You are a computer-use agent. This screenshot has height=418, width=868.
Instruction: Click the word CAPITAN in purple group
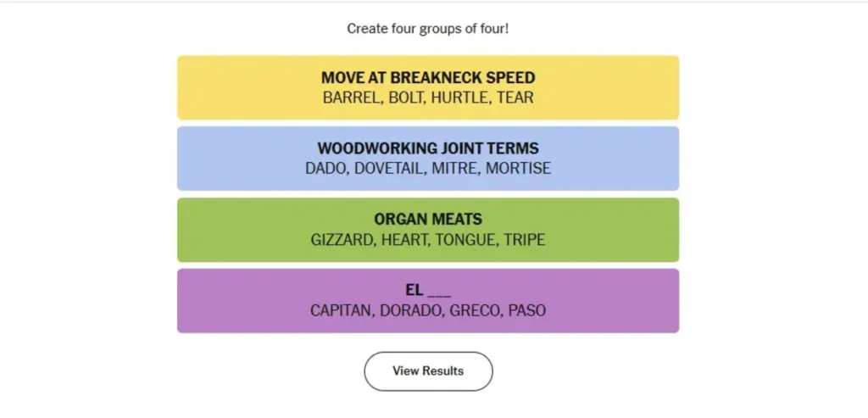coord(341,311)
